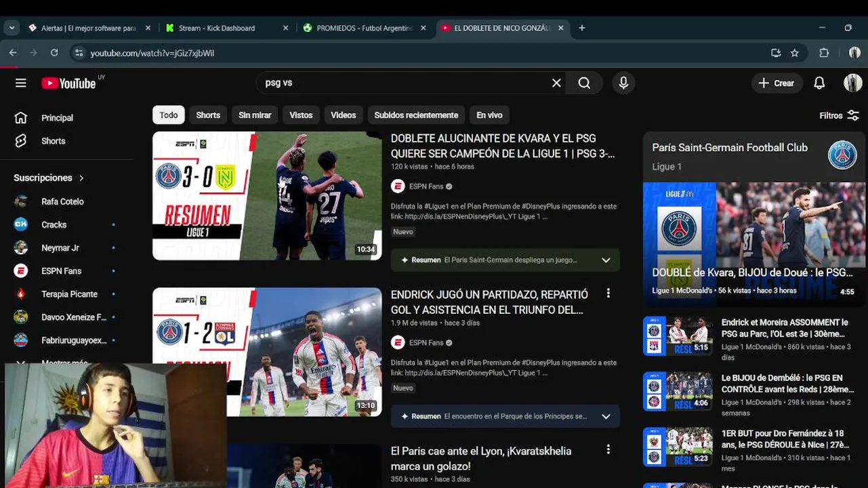The image size is (868, 488).
Task: Open DOUBLÉ de Kvara featured video
Action: coord(753,244)
